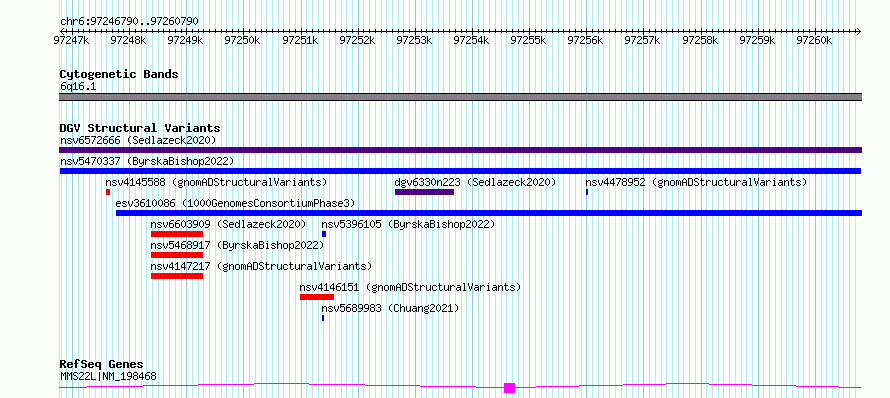
Task: Click the 97257k ruler tick label
Action: tap(643, 40)
